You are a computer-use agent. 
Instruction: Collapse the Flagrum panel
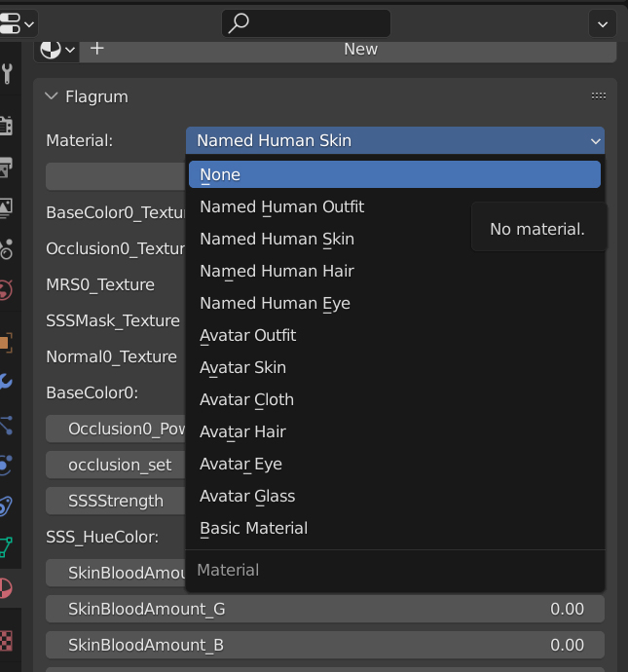[52, 96]
